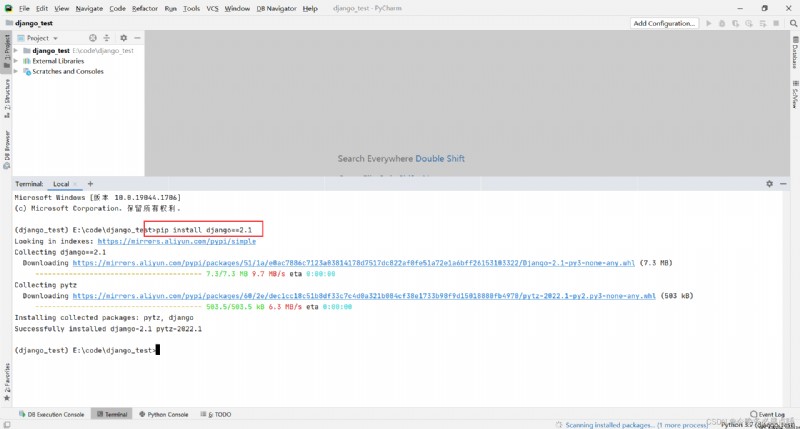Open the Code menu
This screenshot has height=429, width=800.
point(117,9)
